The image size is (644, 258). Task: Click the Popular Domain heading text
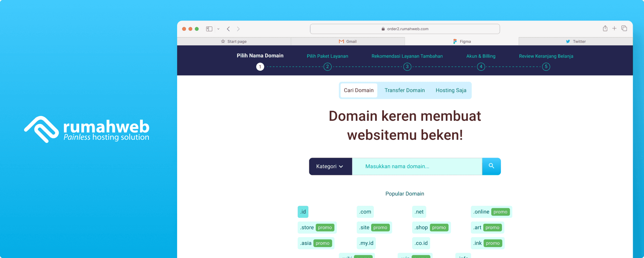405,194
